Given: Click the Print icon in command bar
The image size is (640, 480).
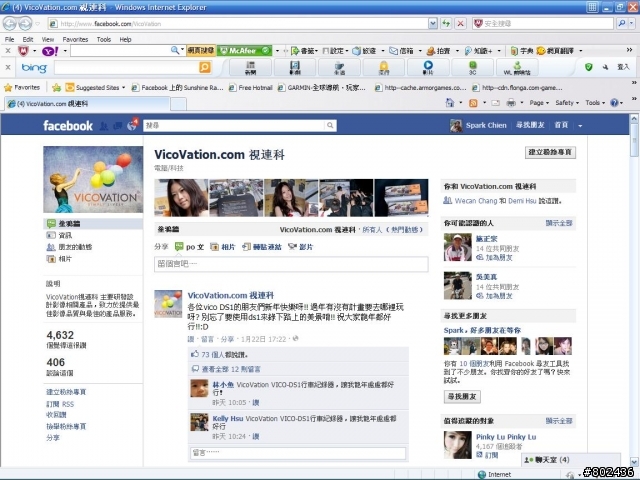Looking at the screenshot, I should [511, 103].
